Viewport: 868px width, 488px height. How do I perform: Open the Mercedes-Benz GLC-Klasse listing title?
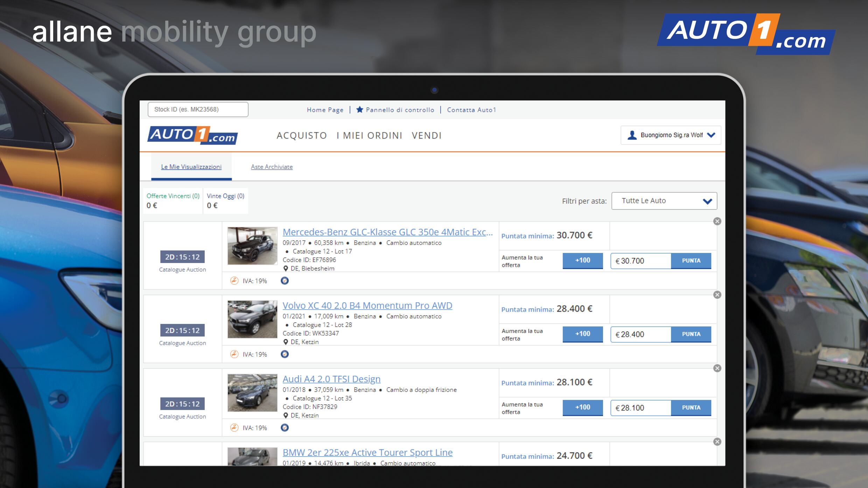pos(388,232)
